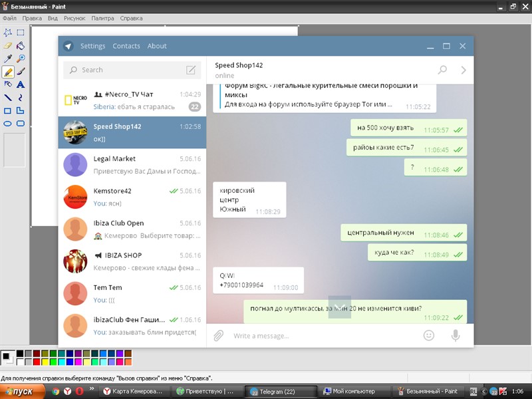Choose the Rounded rectangle tool
The image size is (532, 399).
pos(21,124)
